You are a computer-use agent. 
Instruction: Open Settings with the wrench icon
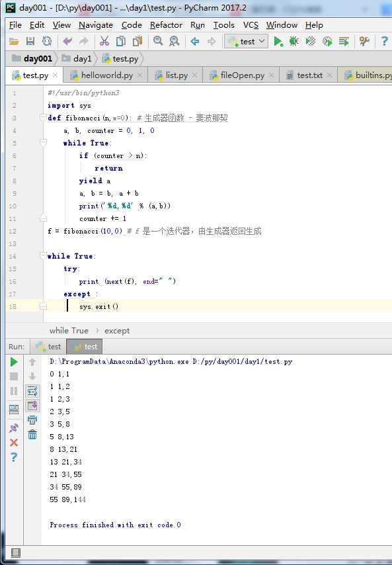[x=364, y=42]
